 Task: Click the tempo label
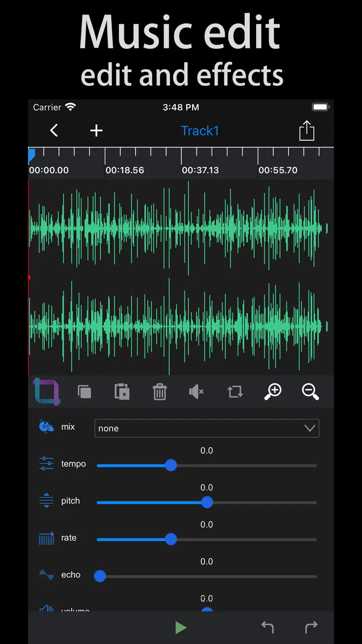(x=73, y=464)
